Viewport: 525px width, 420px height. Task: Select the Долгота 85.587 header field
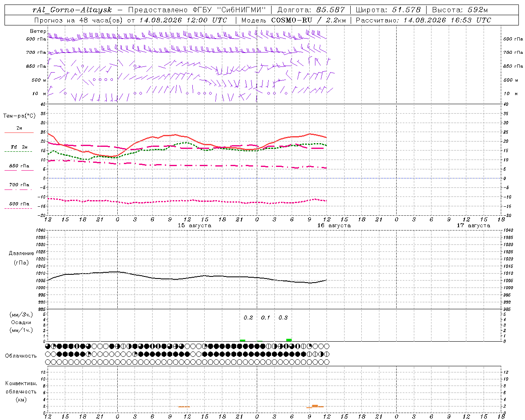311,10
